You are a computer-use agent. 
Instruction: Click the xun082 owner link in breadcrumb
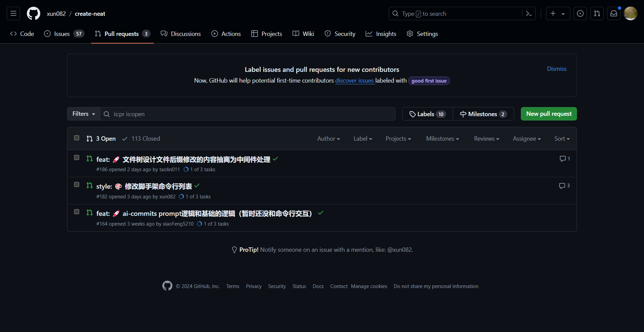(56, 14)
